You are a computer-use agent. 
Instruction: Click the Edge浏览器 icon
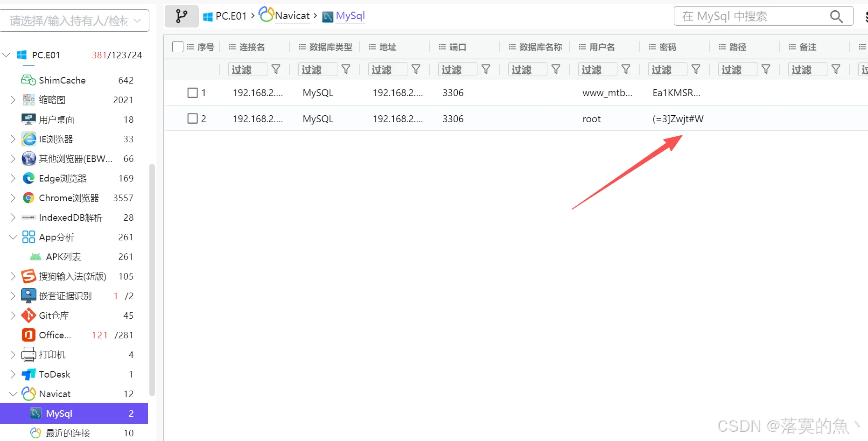pos(29,178)
